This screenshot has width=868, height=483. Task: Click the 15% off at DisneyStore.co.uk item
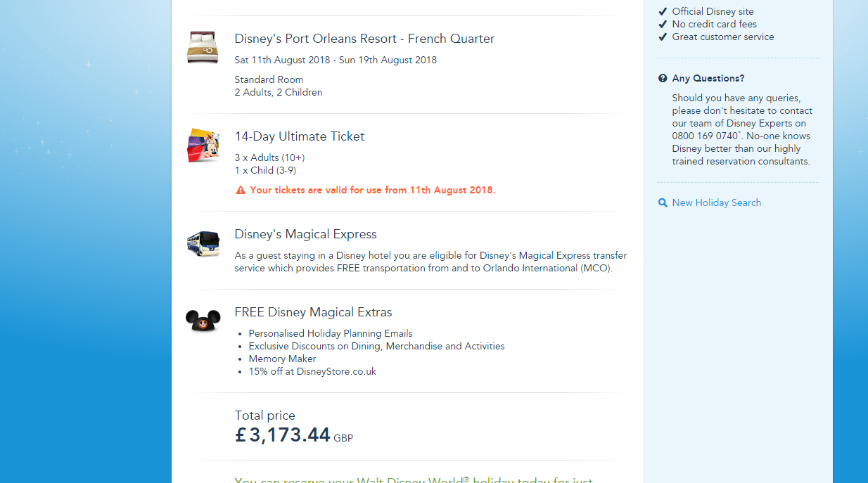pos(312,371)
